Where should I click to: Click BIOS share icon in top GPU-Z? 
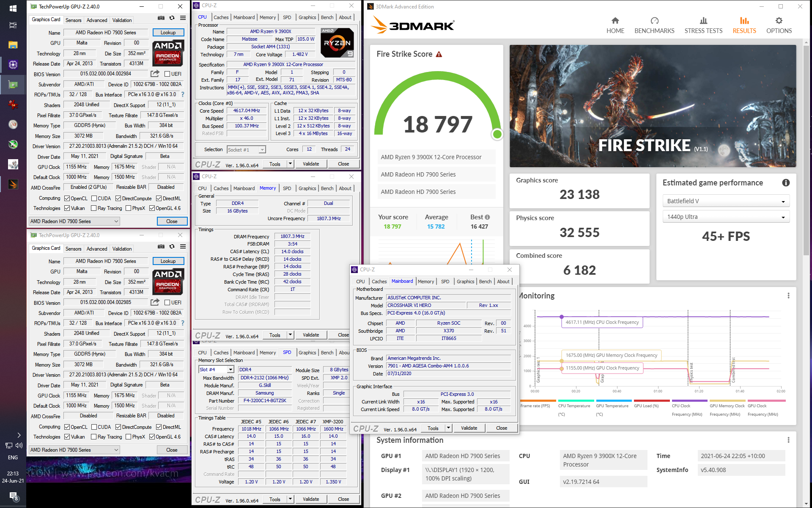155,74
